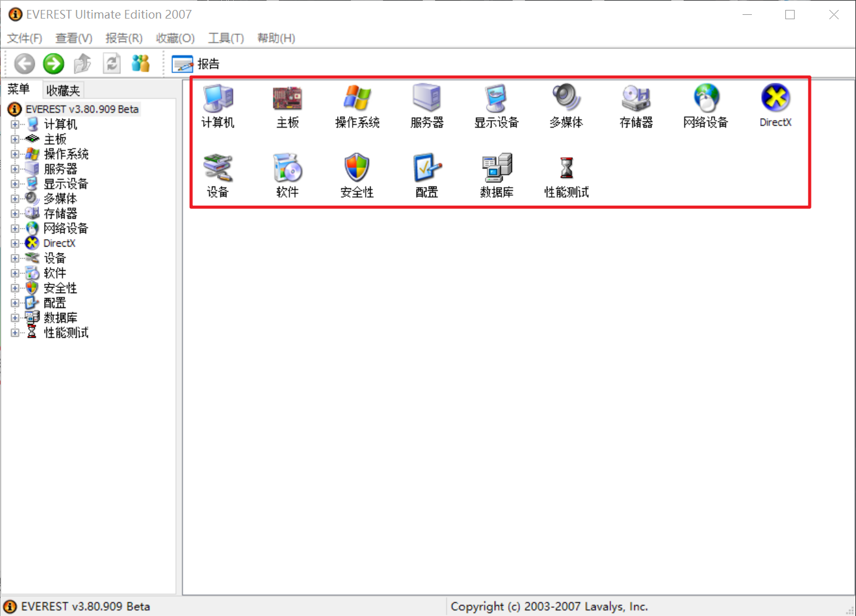Open the 查看(V) menu
Screen dimensions: 856x616
pyautogui.click(x=74, y=38)
